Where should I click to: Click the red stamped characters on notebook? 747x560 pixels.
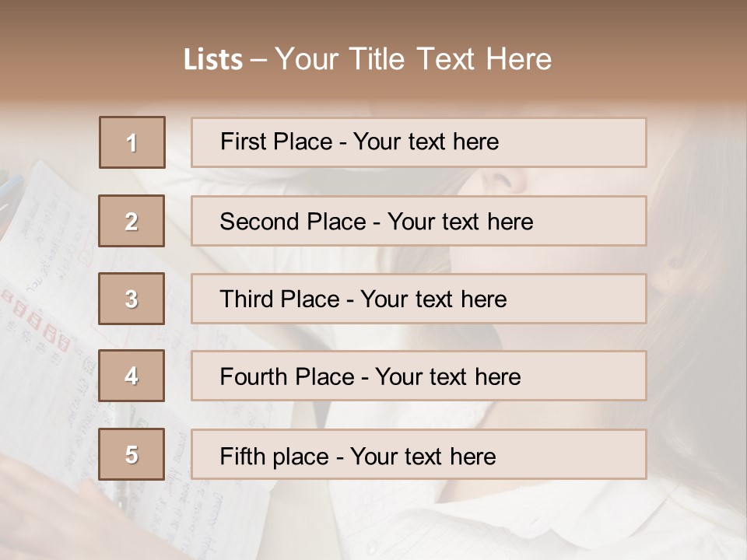click(39, 319)
